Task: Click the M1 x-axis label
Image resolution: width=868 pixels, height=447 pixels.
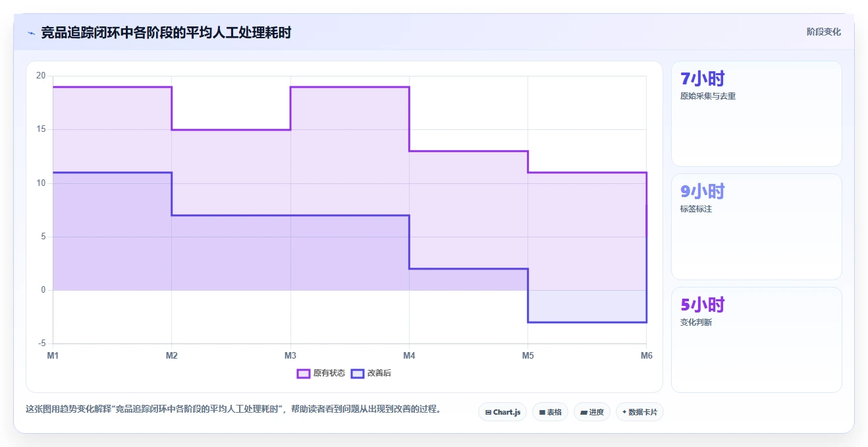Action: coord(53,356)
